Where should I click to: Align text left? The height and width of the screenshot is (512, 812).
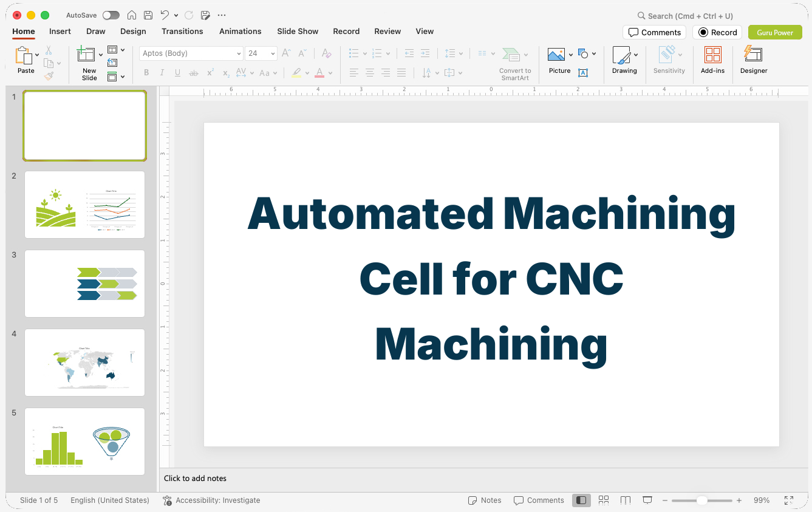353,73
